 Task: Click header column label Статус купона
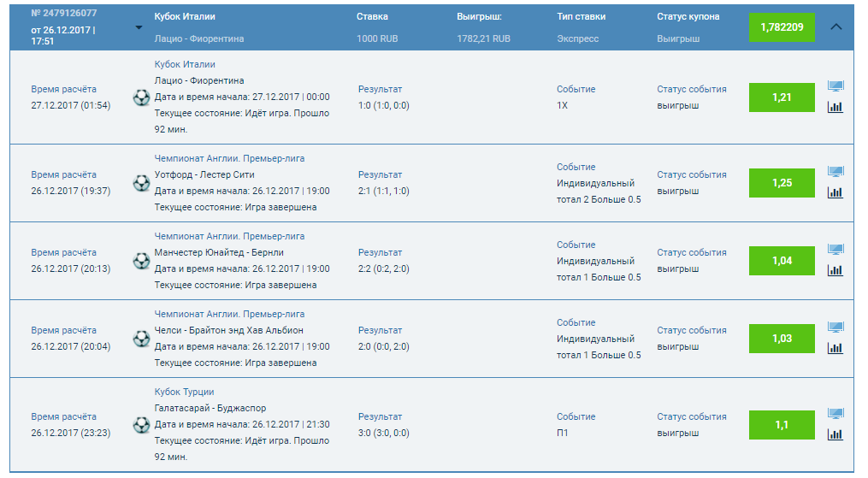pos(688,16)
